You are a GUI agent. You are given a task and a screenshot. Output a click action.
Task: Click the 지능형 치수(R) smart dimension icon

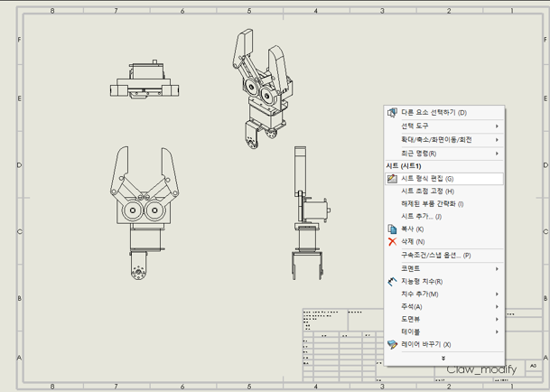(x=392, y=282)
